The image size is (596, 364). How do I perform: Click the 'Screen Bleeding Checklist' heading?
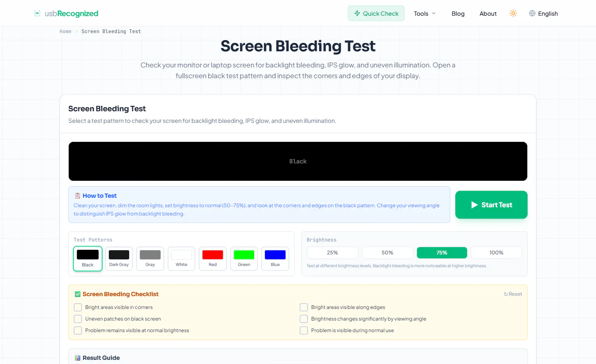click(x=120, y=294)
